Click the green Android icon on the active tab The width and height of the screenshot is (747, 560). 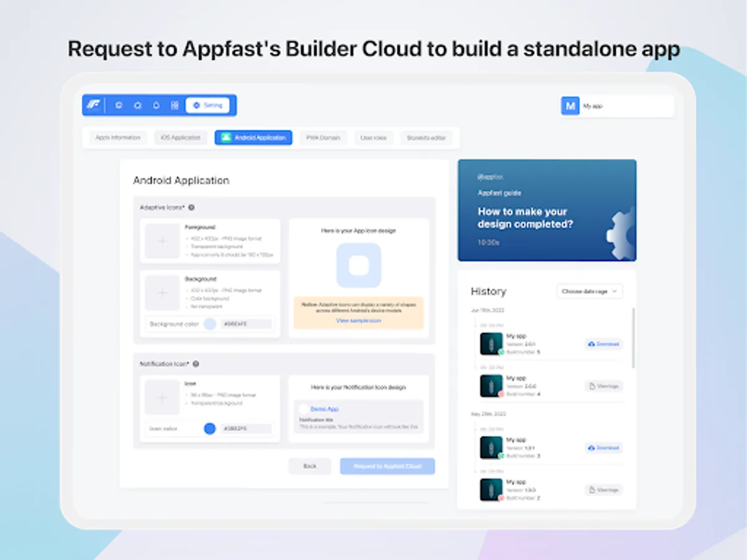coord(226,138)
